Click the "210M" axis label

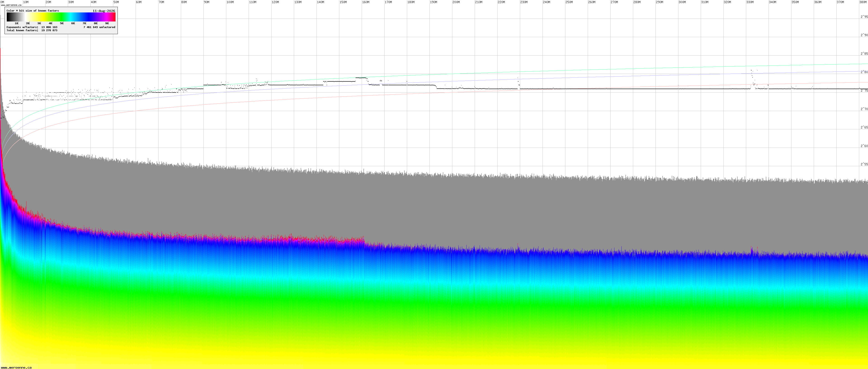(479, 2)
